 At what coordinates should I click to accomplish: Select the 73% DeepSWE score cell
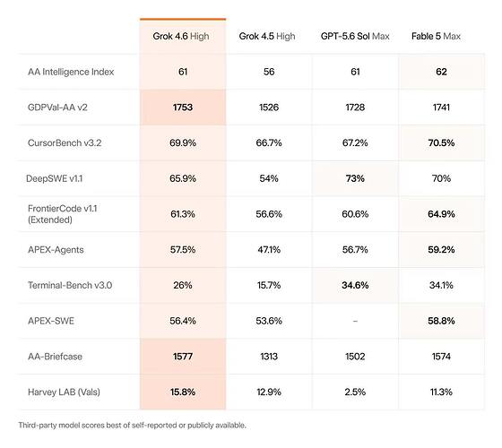coord(355,178)
